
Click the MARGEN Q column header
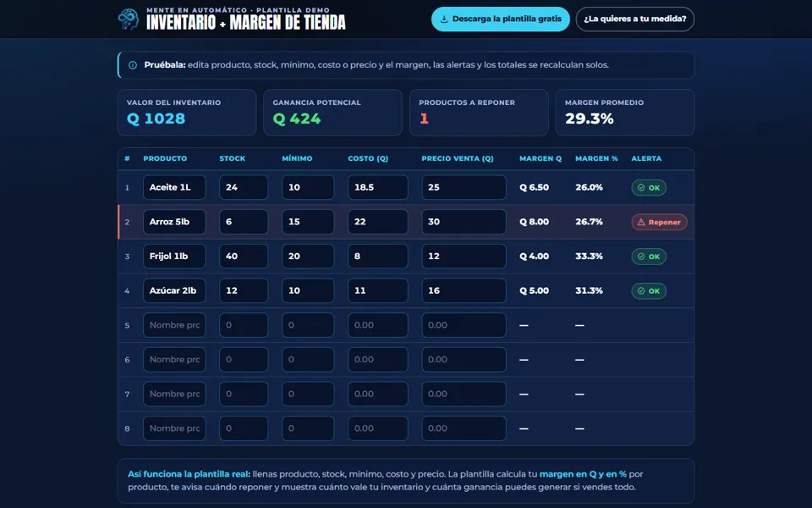pyautogui.click(x=540, y=158)
